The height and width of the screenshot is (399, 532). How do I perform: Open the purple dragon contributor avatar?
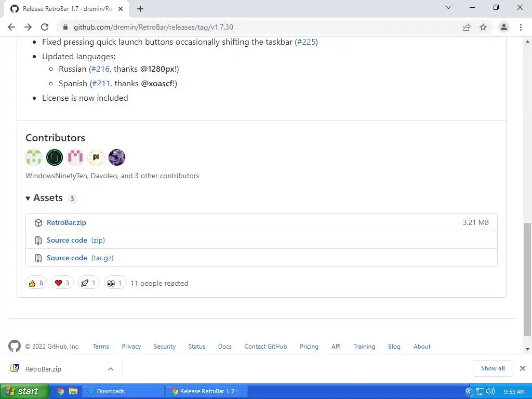pos(117,157)
